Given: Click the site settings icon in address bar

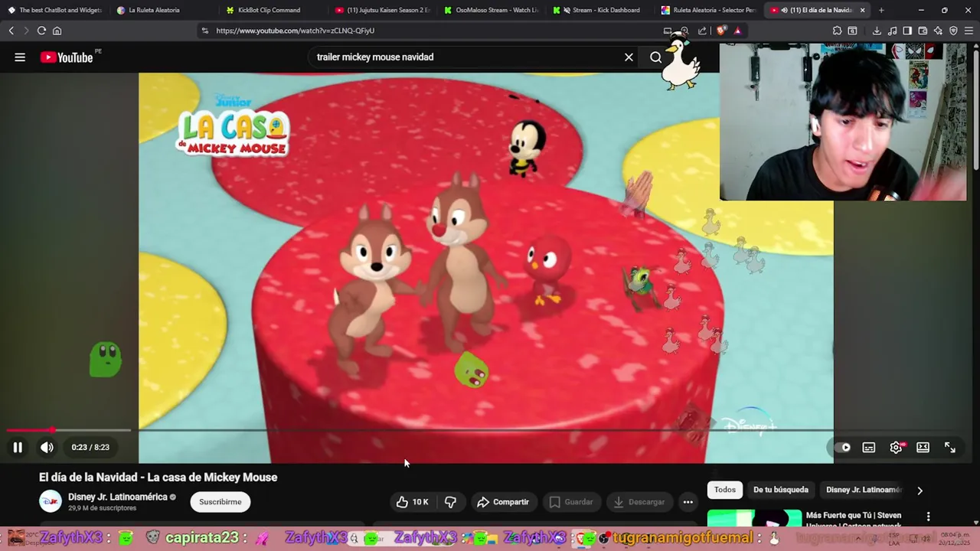Looking at the screenshot, I should (204, 31).
